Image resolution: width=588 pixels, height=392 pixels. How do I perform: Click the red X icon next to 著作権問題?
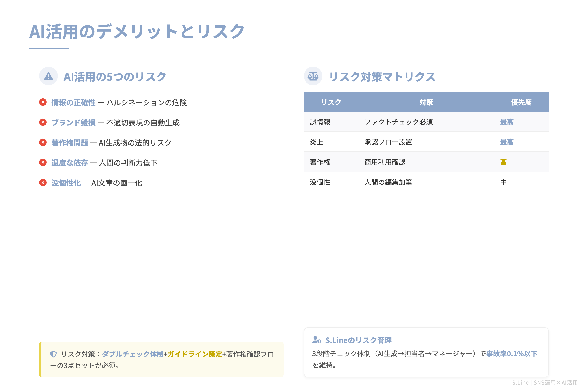[43, 143]
